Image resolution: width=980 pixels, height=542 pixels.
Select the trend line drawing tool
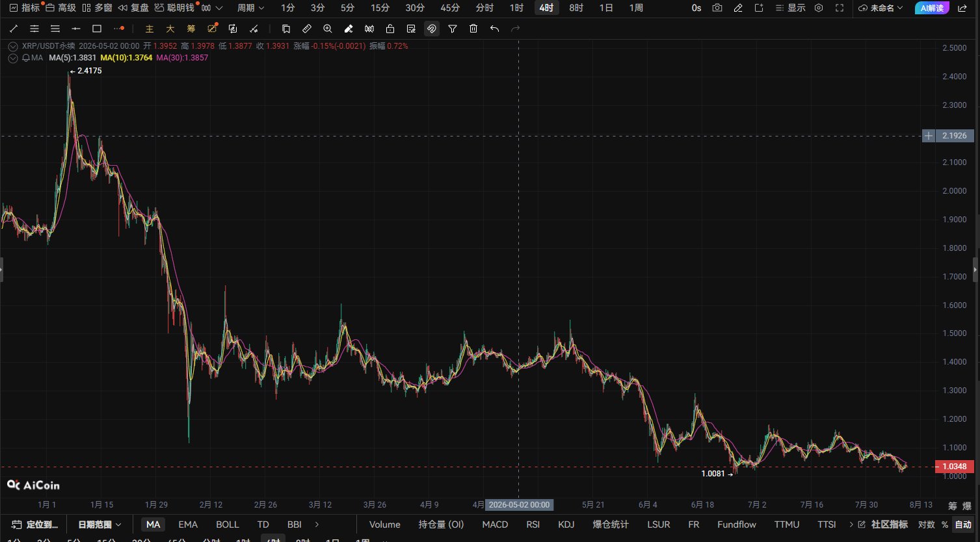click(x=14, y=29)
